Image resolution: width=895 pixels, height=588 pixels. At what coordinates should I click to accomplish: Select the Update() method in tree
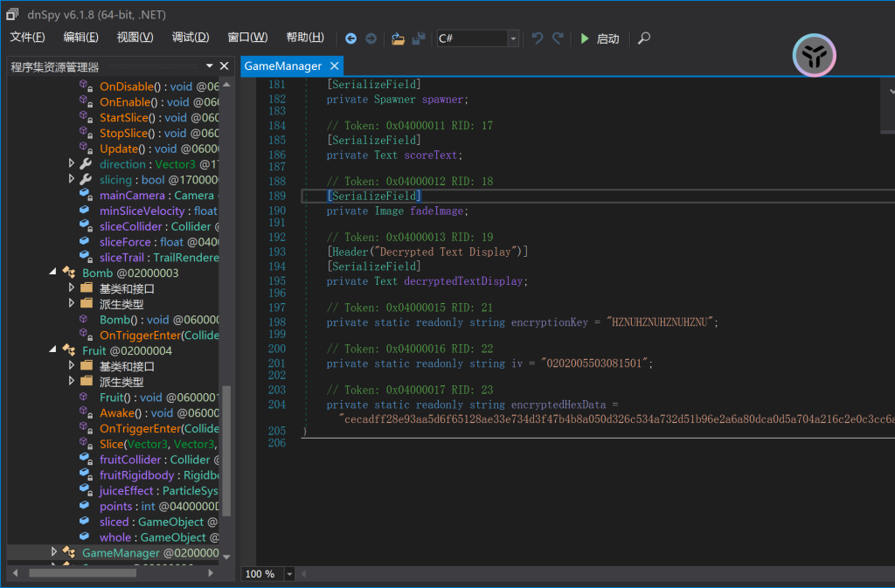tap(159, 149)
